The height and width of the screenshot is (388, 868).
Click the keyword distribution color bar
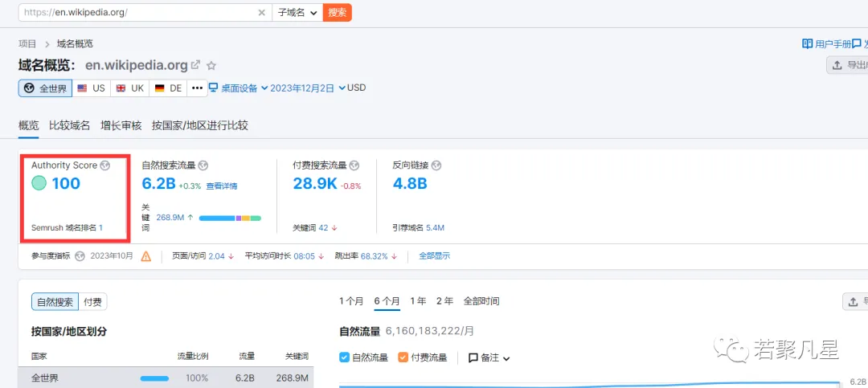pyautogui.click(x=230, y=218)
